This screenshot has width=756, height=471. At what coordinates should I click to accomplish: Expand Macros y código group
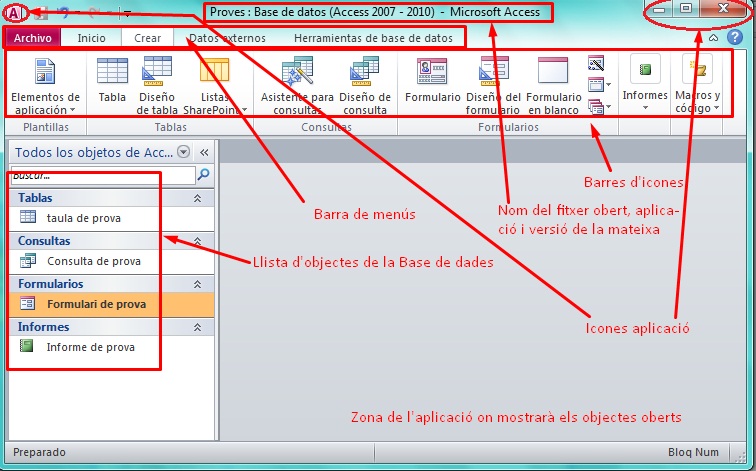click(697, 83)
